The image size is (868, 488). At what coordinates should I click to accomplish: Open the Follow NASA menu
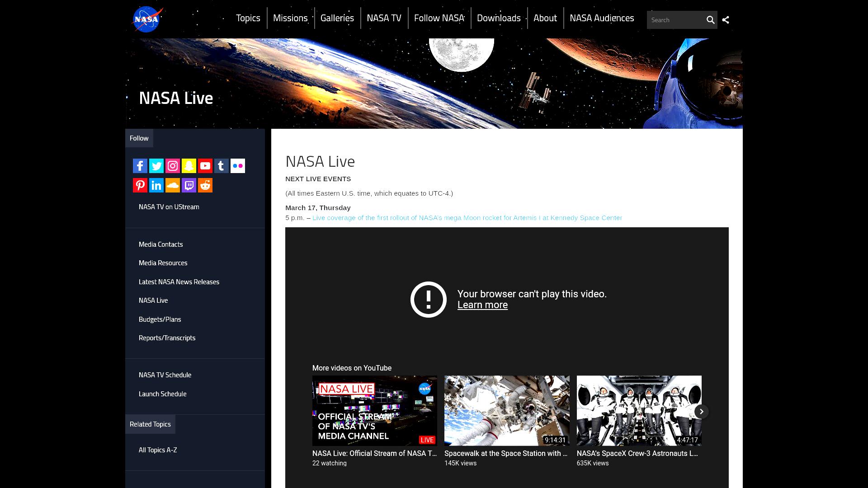[x=439, y=18]
